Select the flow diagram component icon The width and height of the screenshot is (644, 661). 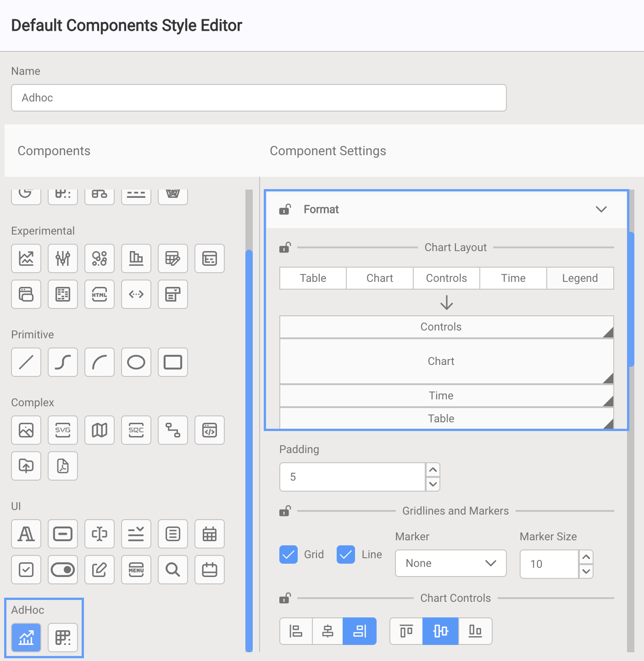pyautogui.click(x=173, y=430)
